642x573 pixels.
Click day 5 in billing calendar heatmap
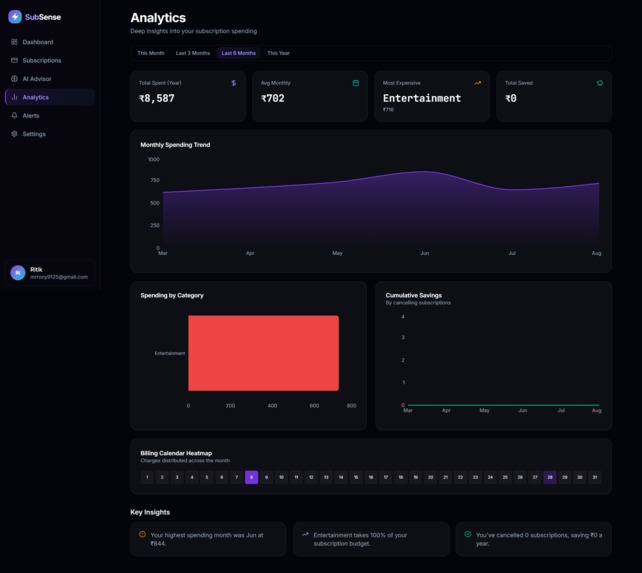[x=207, y=477]
